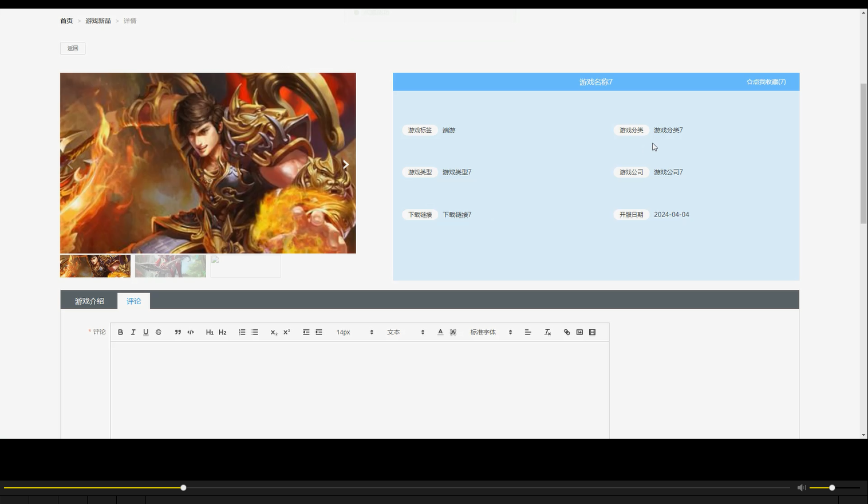
Task: Click the 游戏标签 label pill
Action: tap(420, 130)
